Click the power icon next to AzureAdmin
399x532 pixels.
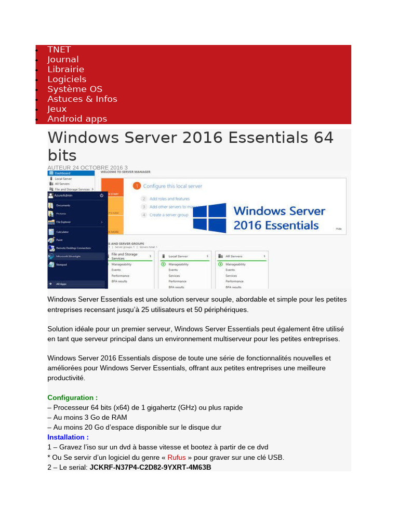tap(101, 195)
